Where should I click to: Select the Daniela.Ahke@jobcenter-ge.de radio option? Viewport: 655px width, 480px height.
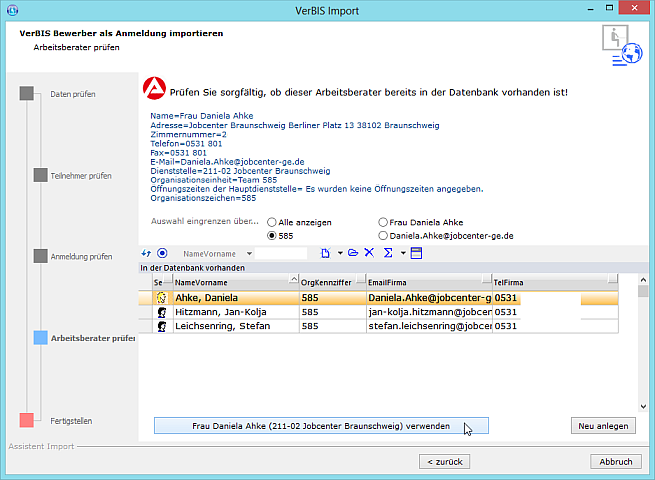(383, 236)
